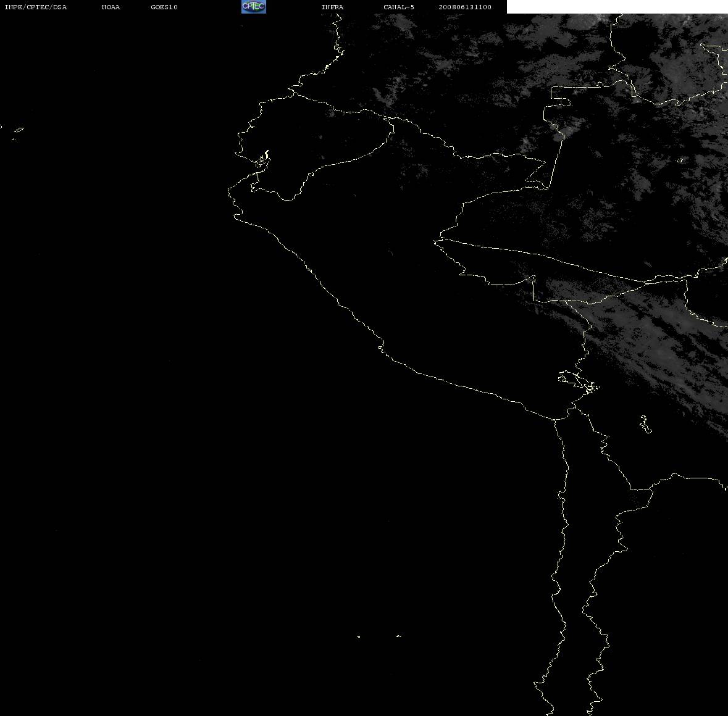Select the 200806131100 timestamp text
The width and height of the screenshot is (728, 716).
pos(465,7)
